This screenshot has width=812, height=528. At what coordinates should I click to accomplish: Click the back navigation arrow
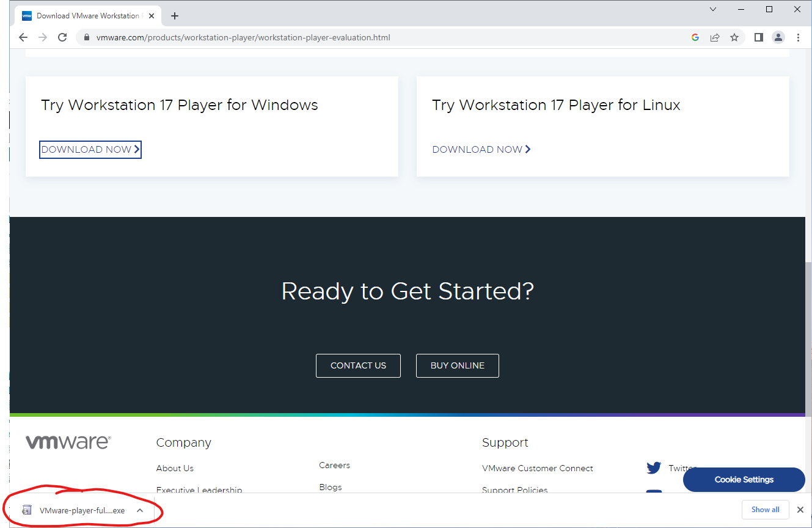click(23, 37)
